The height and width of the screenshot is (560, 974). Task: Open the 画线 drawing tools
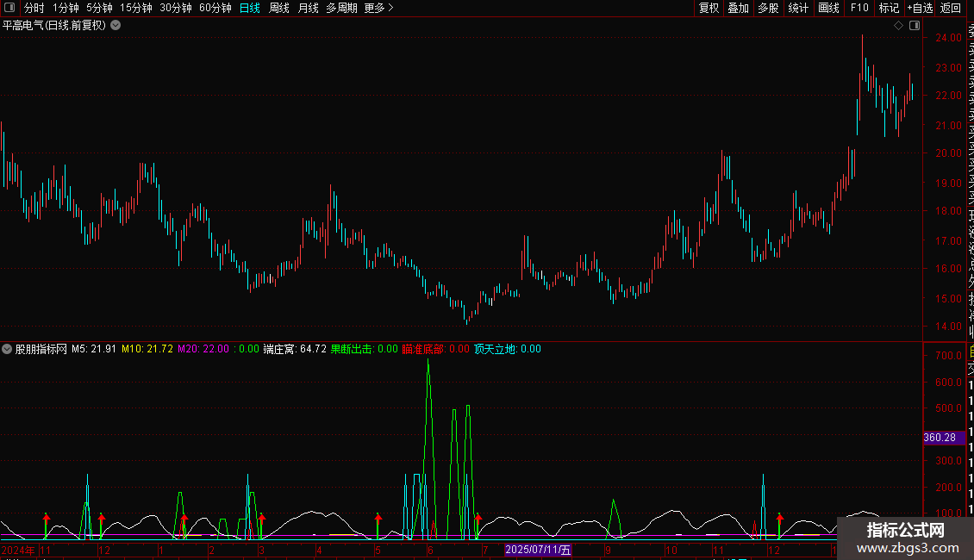[828, 8]
